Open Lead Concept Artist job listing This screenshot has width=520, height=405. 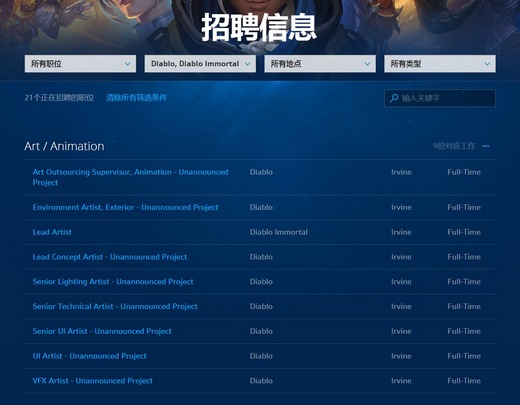pos(110,257)
